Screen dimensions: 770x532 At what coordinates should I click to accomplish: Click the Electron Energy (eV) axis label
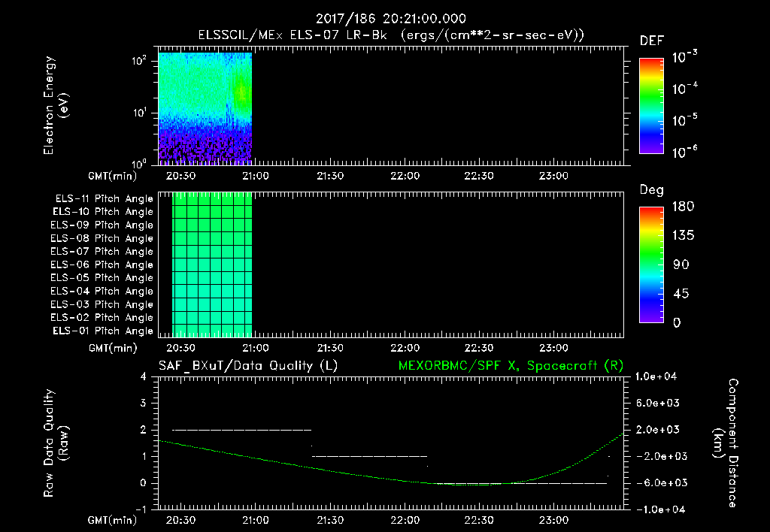[x=56, y=105]
